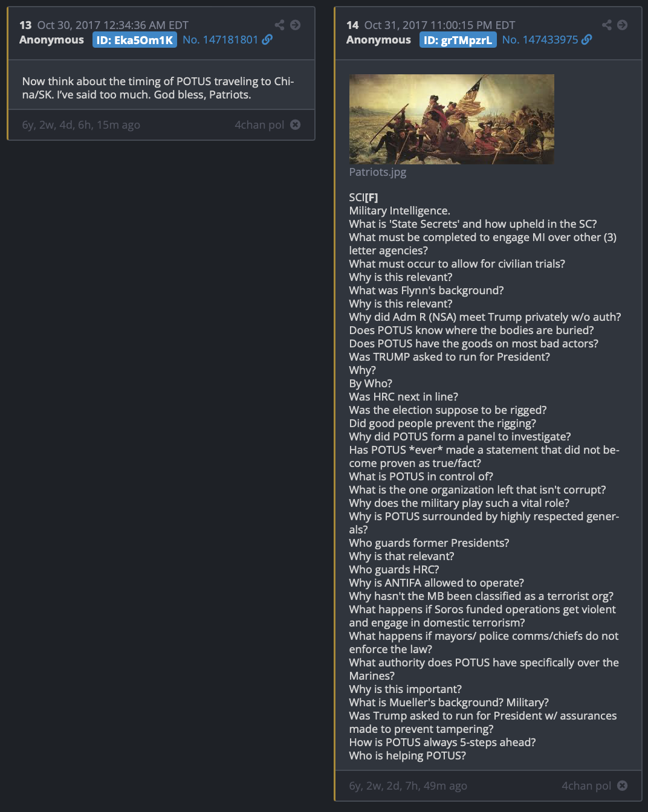Open post number 147433975 link

[540, 39]
